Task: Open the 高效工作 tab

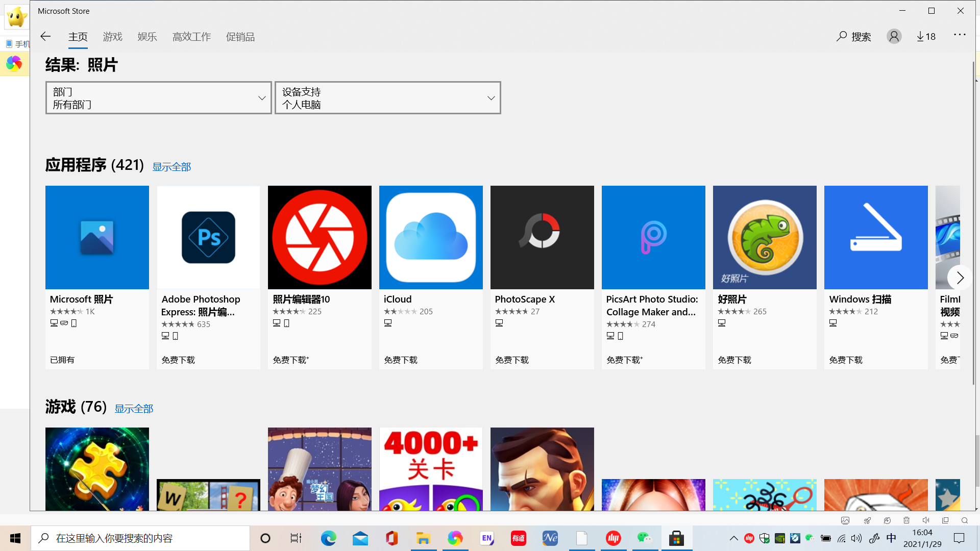Action: pyautogui.click(x=191, y=37)
